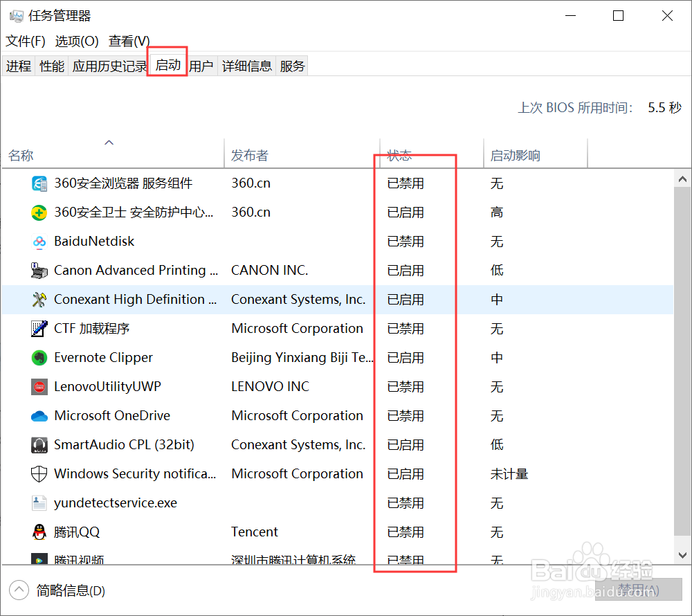Click the 5.5 秒 BIOS time value

664,108
